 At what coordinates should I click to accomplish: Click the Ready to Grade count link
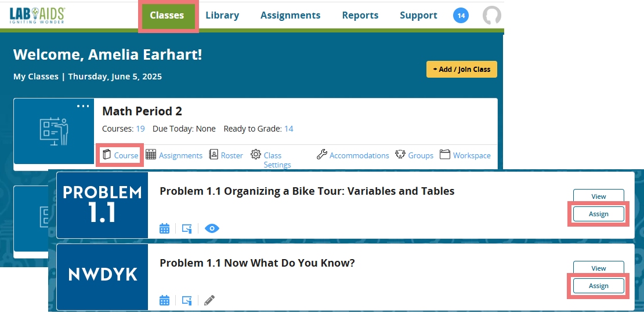[x=288, y=129]
